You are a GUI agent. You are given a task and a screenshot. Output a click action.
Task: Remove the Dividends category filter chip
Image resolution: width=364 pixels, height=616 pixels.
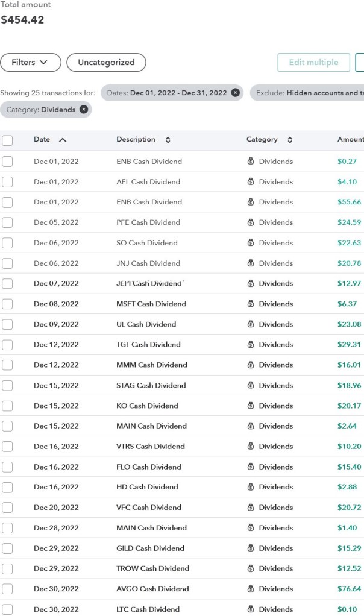[84, 110]
